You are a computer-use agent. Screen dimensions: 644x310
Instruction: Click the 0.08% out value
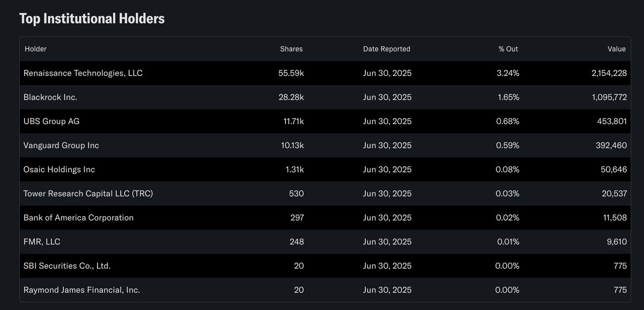(508, 169)
